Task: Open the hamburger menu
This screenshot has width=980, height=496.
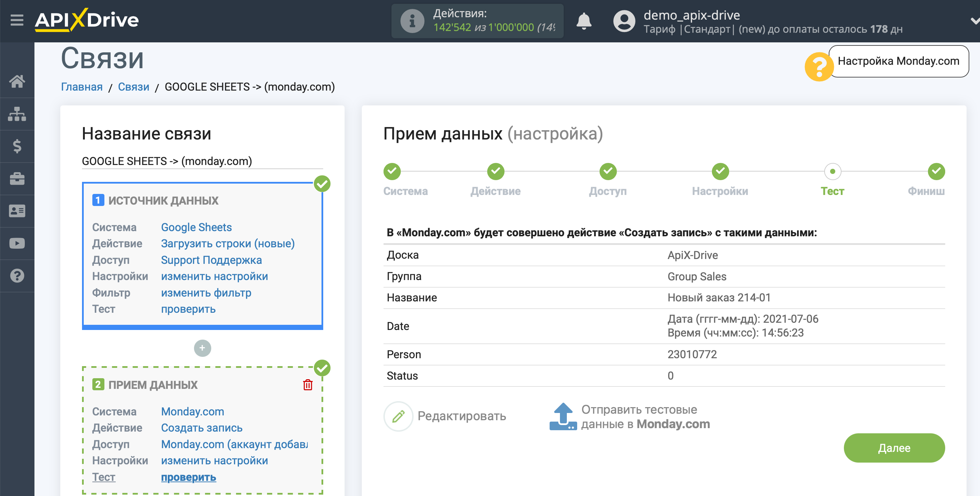Action: tap(17, 20)
